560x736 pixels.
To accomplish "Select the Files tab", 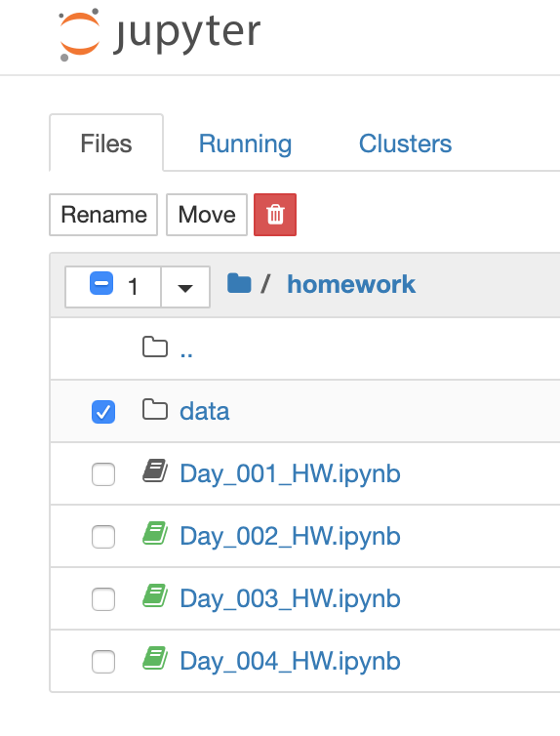I will point(106,143).
